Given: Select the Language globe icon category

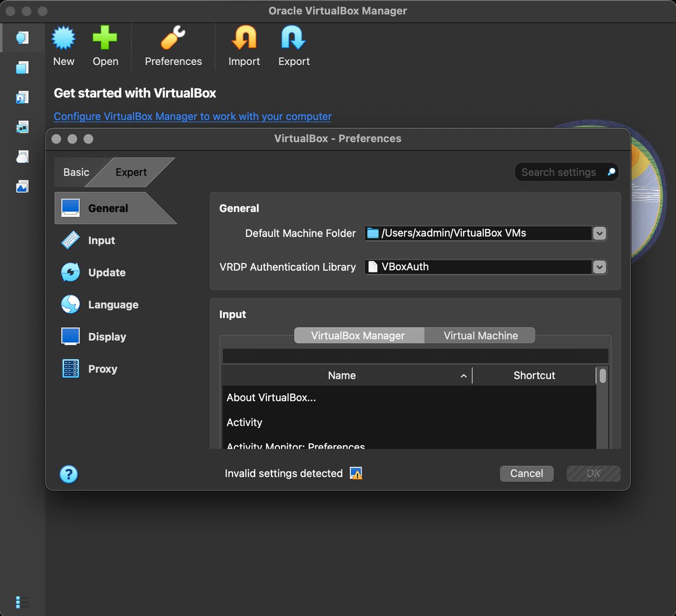Looking at the screenshot, I should (x=71, y=305).
